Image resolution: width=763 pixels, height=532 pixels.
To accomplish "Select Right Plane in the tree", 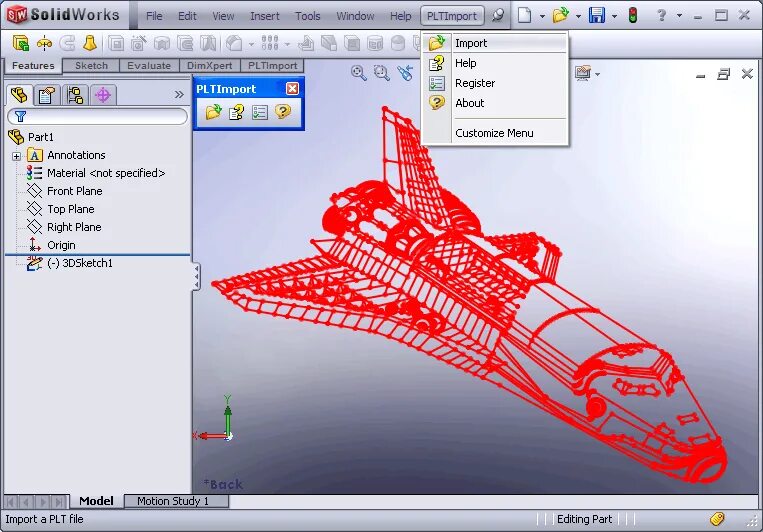I will point(74,227).
